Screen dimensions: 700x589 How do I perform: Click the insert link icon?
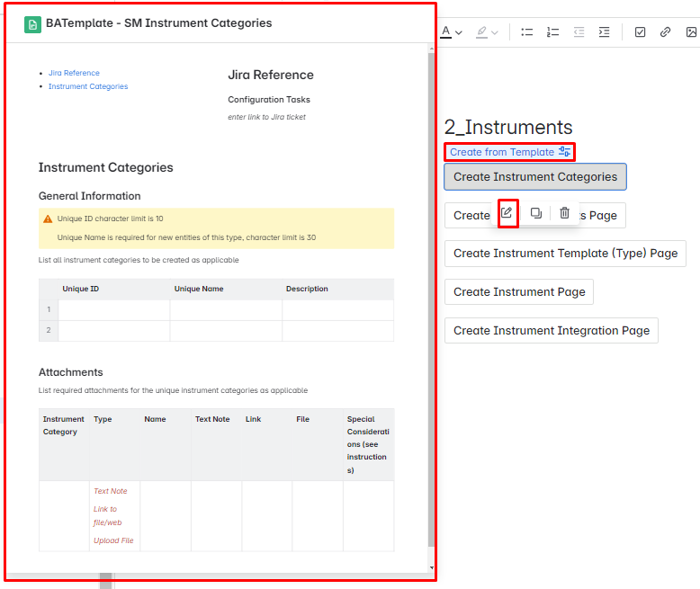[665, 32]
